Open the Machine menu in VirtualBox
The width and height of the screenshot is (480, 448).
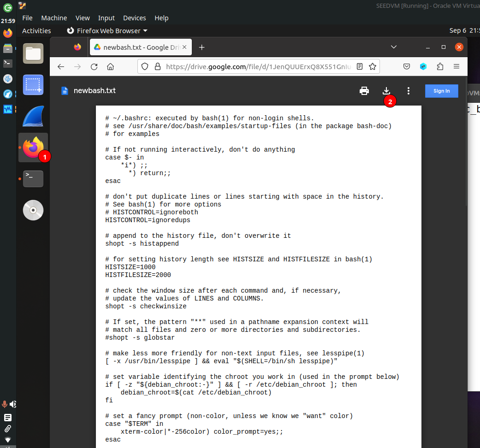click(x=54, y=18)
